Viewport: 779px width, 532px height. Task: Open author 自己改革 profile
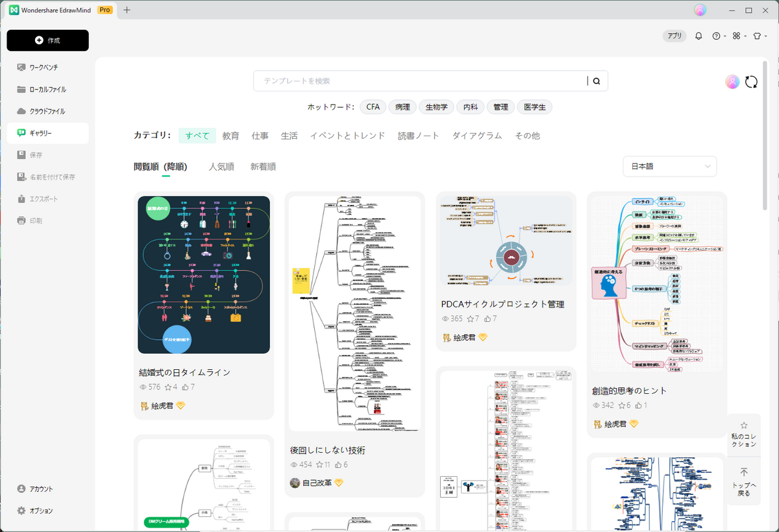click(x=317, y=483)
